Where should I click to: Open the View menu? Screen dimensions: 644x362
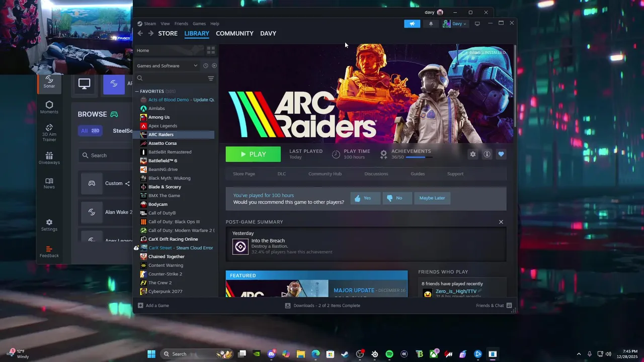tap(165, 24)
